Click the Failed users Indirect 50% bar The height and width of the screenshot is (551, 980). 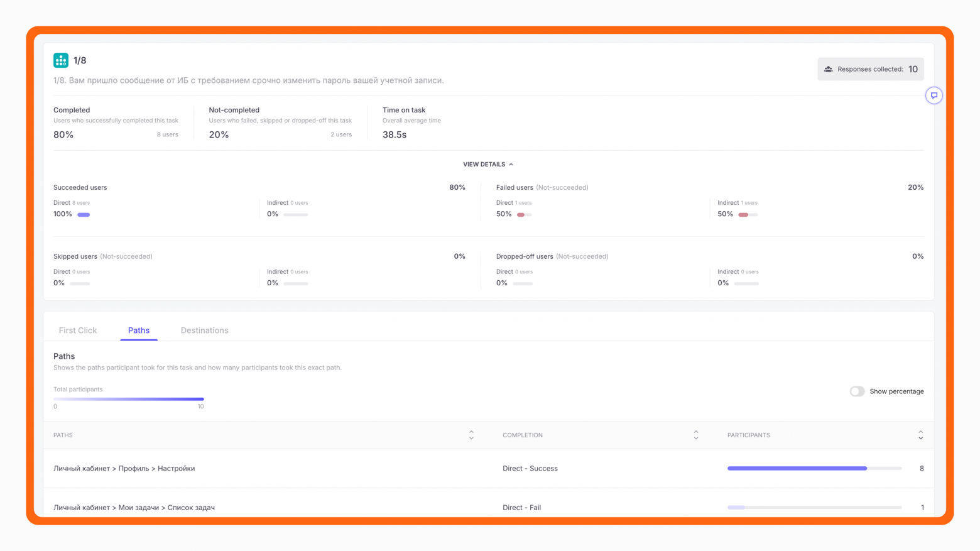(x=748, y=215)
